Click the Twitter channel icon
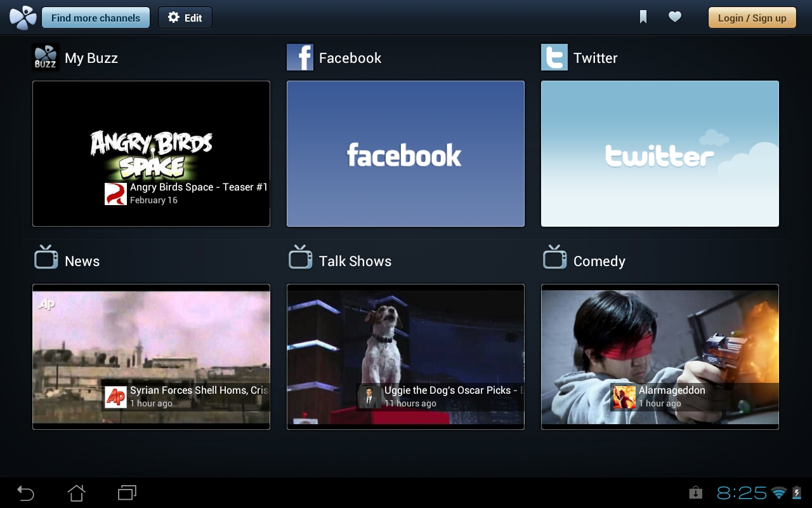 pos(554,57)
